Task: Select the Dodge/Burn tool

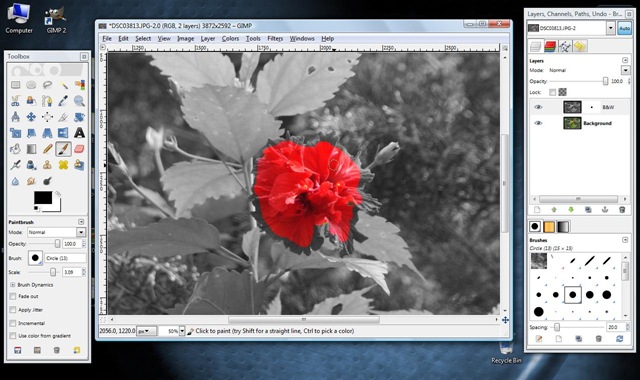Action: [47, 181]
